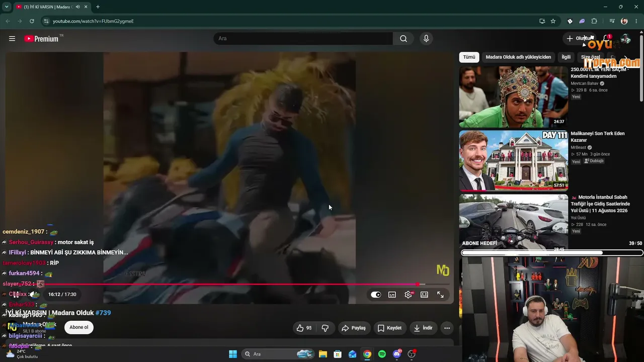This screenshot has height=362, width=644.
Task: Select the İlgili filter chip
Action: coord(566,57)
